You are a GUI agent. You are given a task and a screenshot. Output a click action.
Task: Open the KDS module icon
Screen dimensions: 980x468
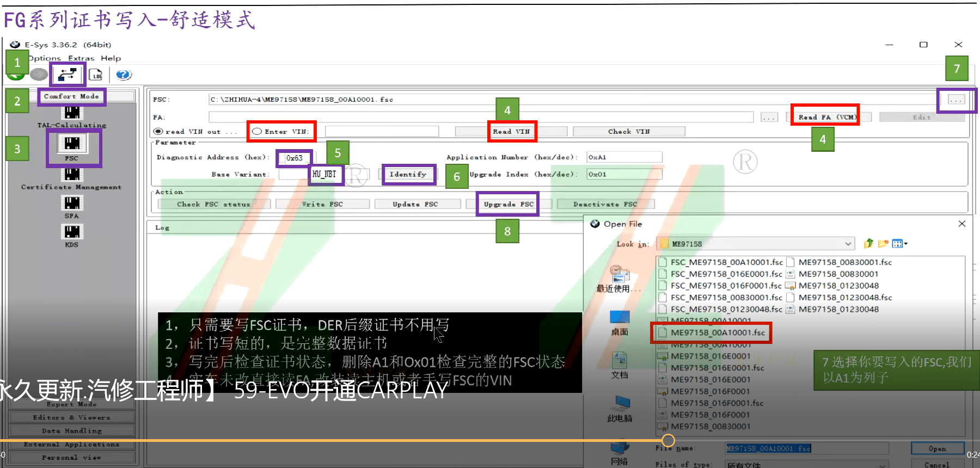[72, 232]
